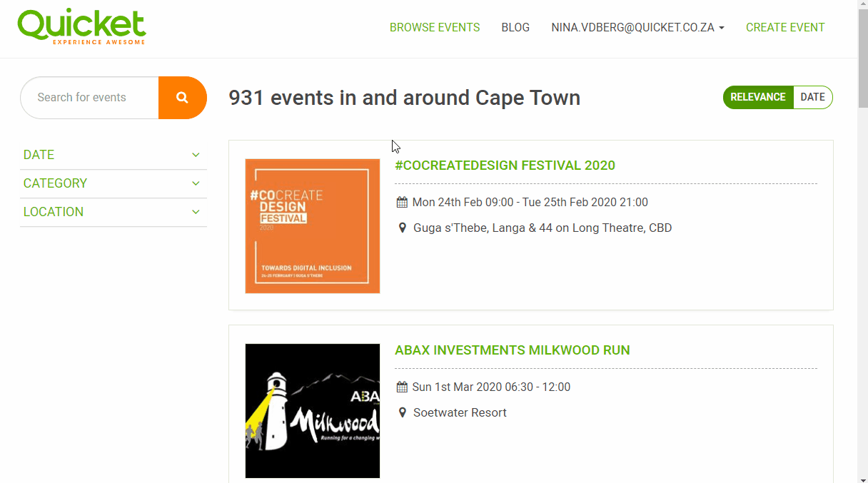
Task: Click calendar icon for CoCreateDesign Festival
Action: click(x=402, y=202)
